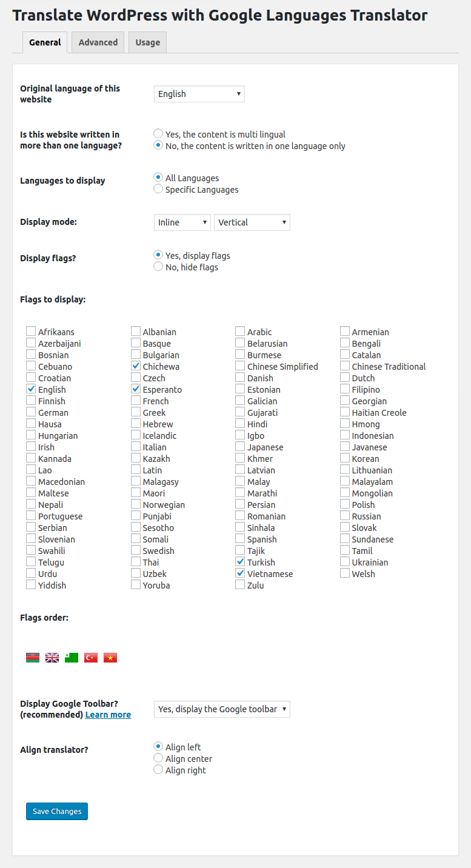Switch to the General tab
471x868 pixels.
[x=45, y=42]
